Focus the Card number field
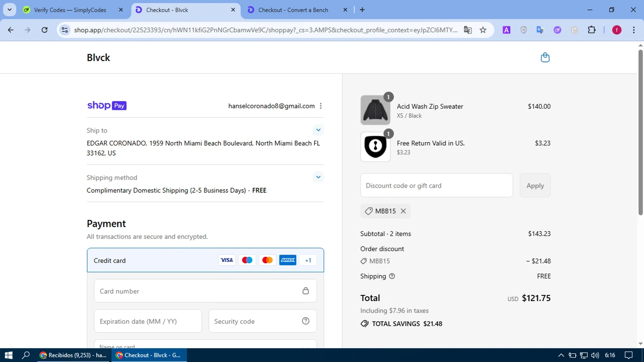This screenshot has width=644, height=362. point(205,291)
